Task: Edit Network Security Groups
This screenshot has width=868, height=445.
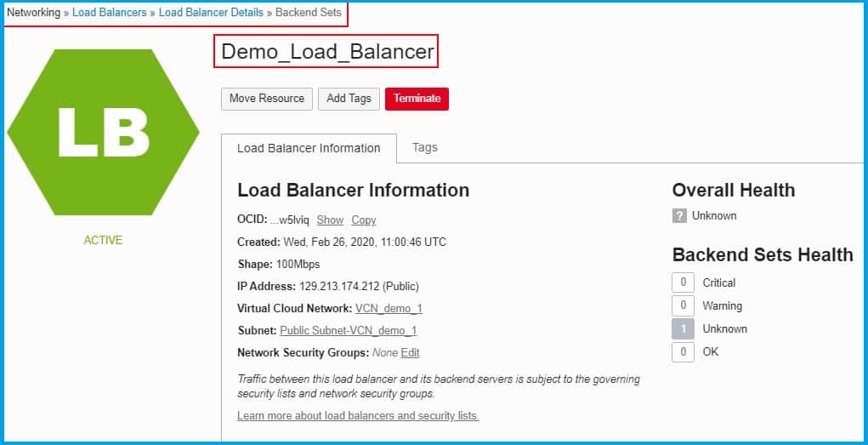Action: click(411, 353)
